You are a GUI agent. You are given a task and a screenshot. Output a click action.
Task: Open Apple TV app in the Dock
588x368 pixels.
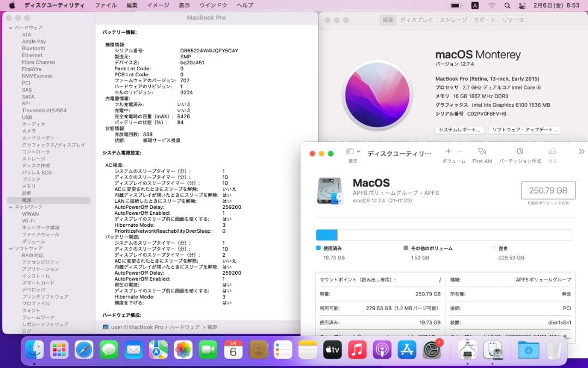332,350
